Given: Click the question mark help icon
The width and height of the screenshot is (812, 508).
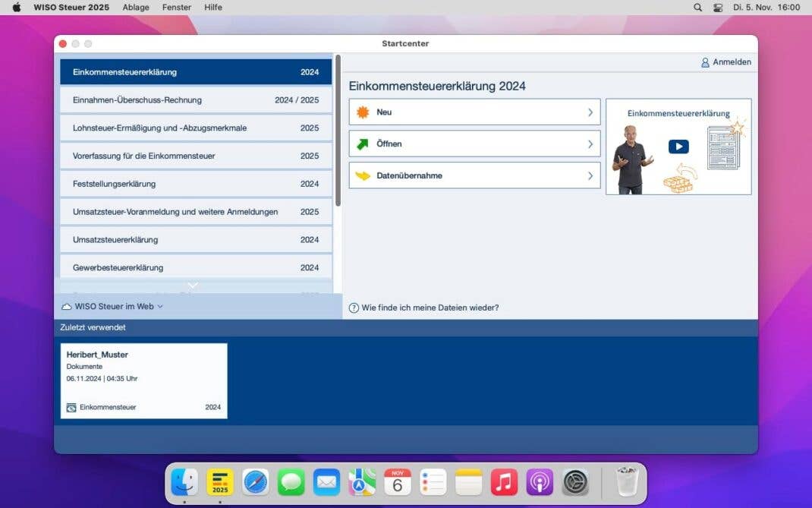Looking at the screenshot, I should coord(354,308).
